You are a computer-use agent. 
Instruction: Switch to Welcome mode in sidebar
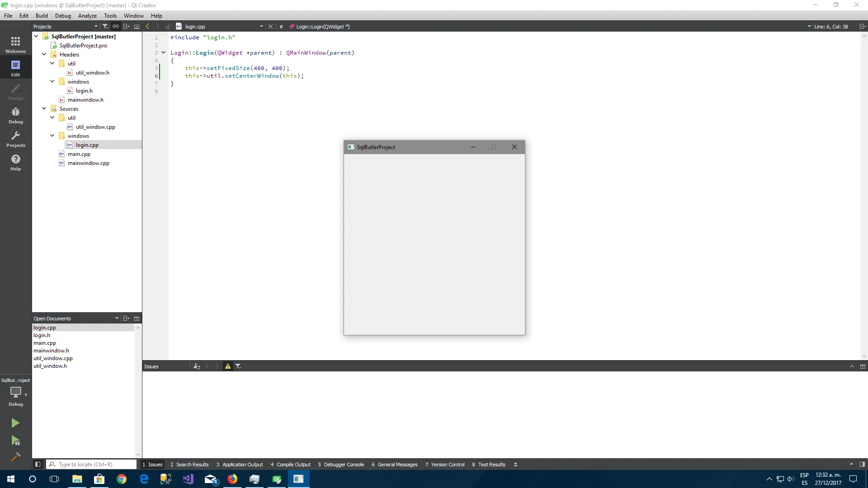tap(15, 45)
